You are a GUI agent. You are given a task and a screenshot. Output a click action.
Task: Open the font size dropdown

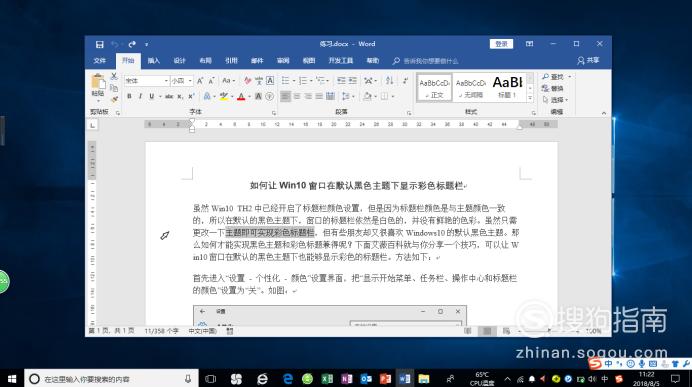[190, 81]
